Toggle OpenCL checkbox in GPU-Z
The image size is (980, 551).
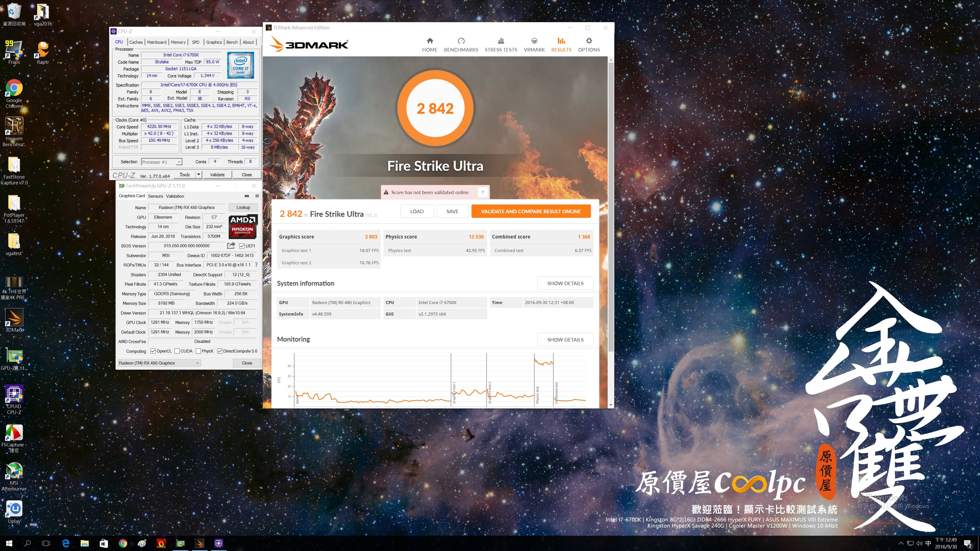click(153, 351)
